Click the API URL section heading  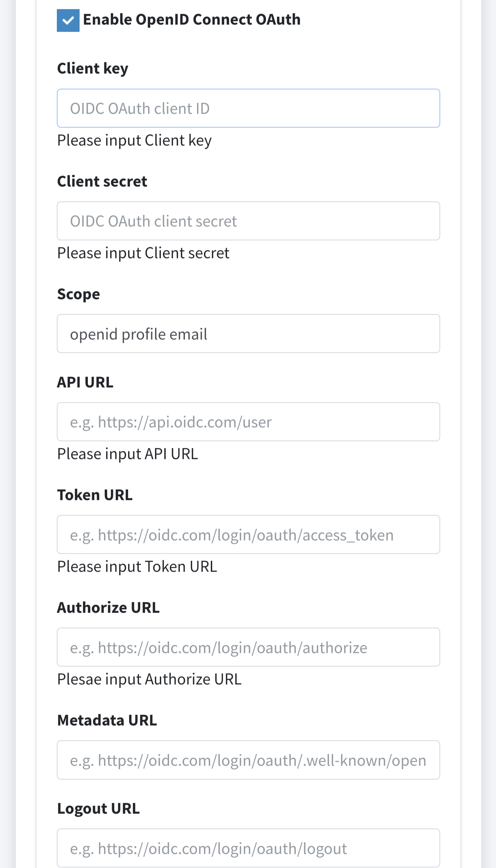(85, 382)
